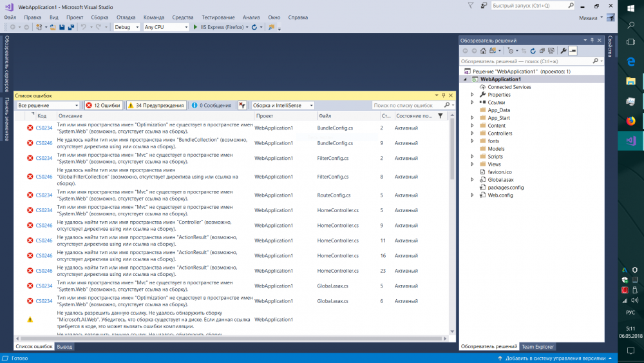Refresh the Solution Explorer tree
Viewport: 644px width, 363px height.
(533, 50)
